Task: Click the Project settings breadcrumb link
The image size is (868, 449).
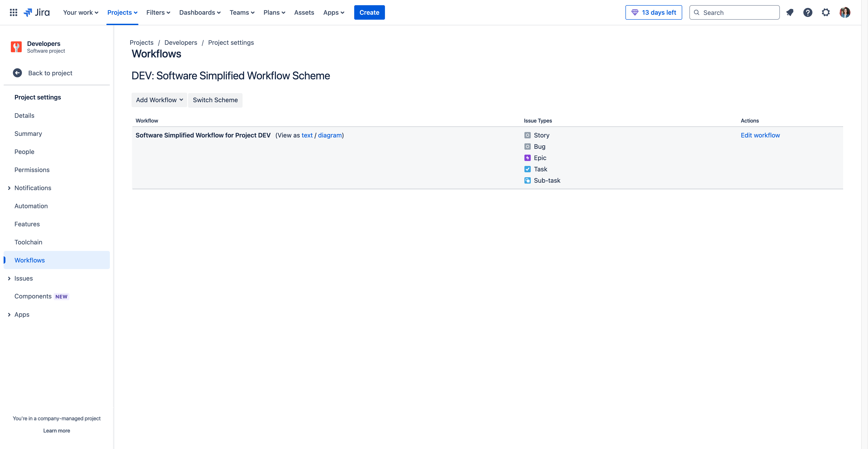Action: click(x=231, y=43)
